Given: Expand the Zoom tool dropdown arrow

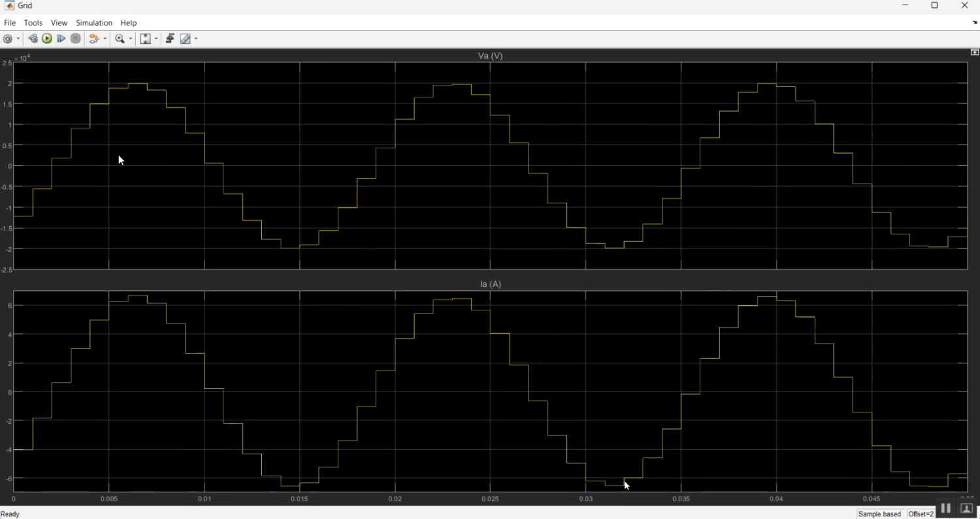Looking at the screenshot, I should point(131,39).
